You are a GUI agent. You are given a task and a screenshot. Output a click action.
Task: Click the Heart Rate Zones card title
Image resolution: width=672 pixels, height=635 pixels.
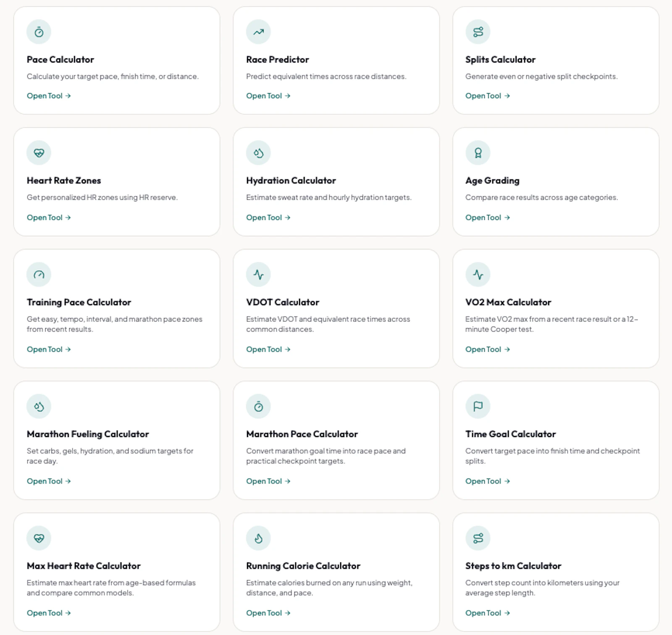64,180
